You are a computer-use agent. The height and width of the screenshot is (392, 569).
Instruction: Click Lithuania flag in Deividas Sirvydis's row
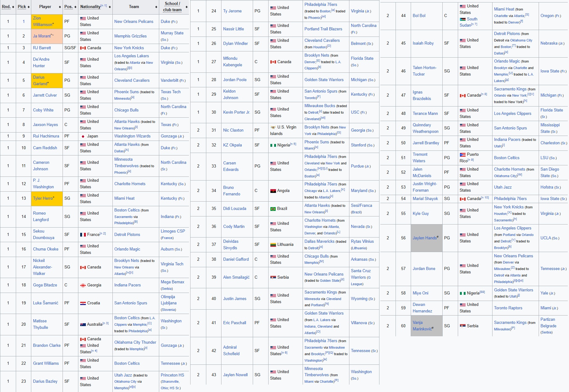273,245
